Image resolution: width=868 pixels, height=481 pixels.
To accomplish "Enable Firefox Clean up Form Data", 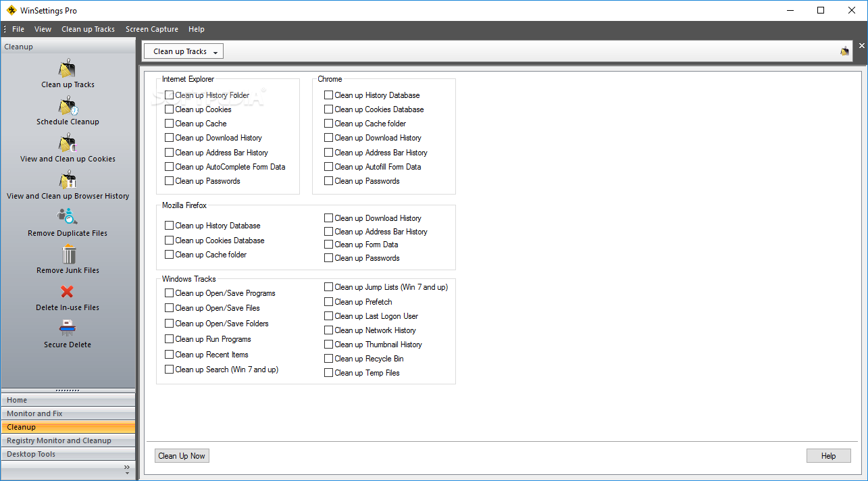I will pyautogui.click(x=328, y=245).
